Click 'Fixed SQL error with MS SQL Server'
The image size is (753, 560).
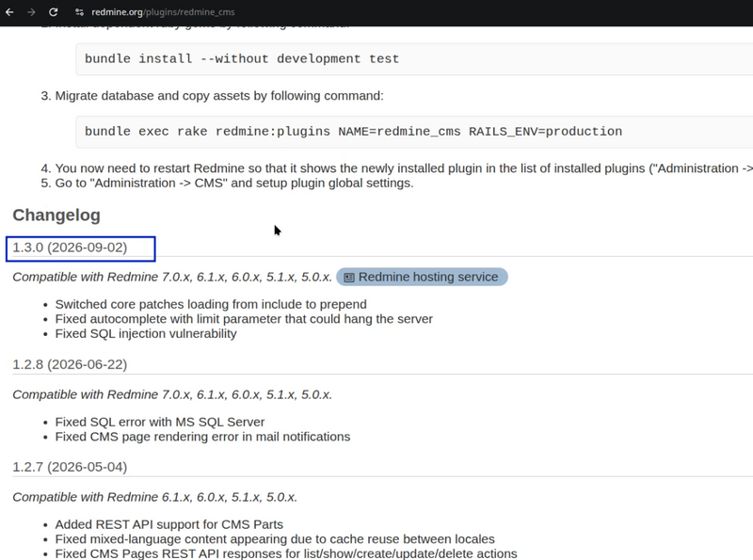160,422
